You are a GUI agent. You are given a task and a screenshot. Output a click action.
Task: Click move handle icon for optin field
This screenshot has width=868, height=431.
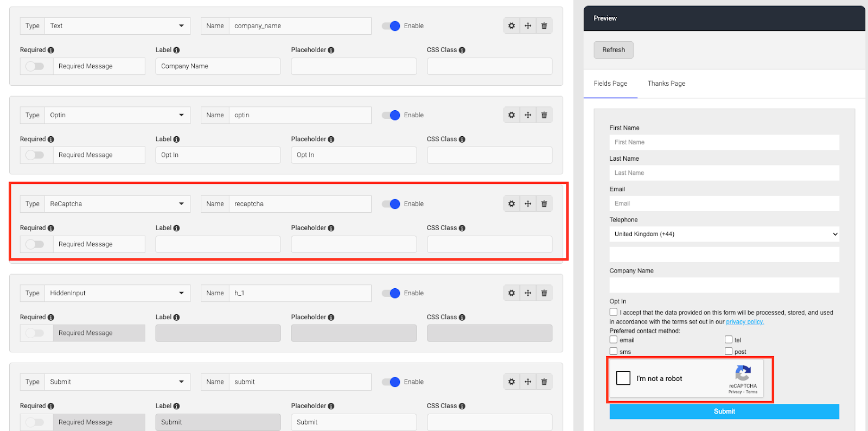click(x=528, y=115)
